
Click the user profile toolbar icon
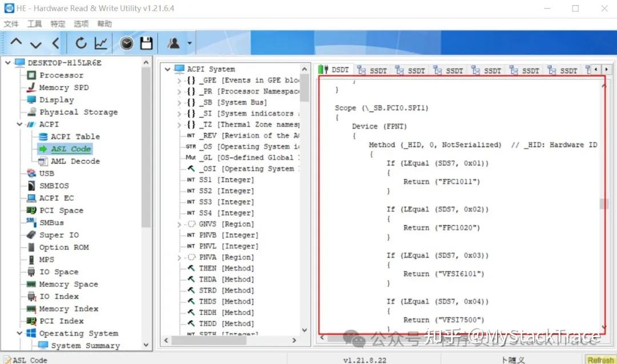point(174,43)
